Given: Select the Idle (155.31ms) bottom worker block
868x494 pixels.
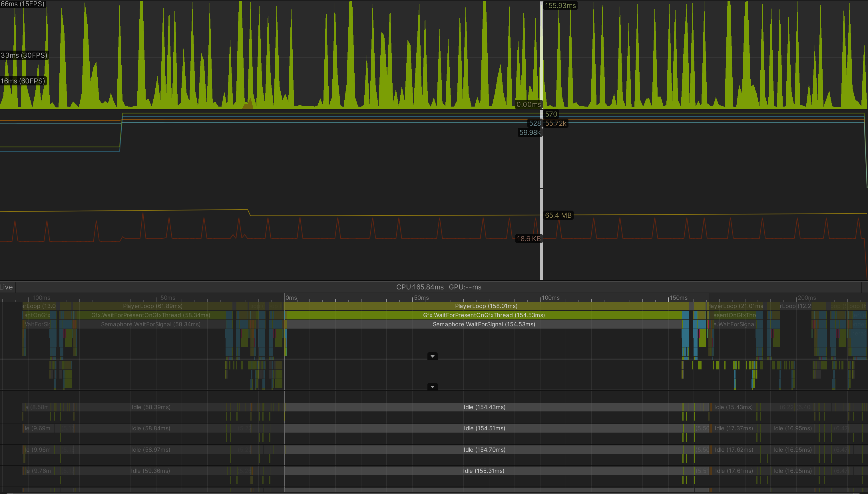Looking at the screenshot, I should pos(484,471).
